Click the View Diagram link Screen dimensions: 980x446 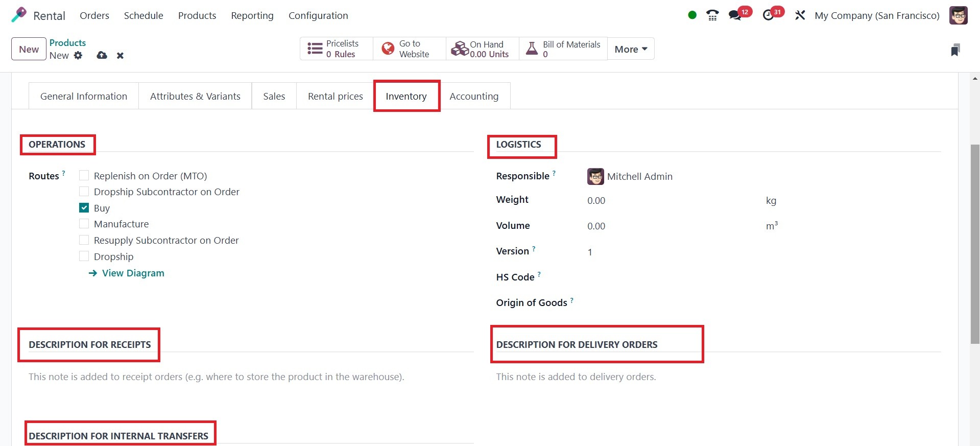pos(133,273)
